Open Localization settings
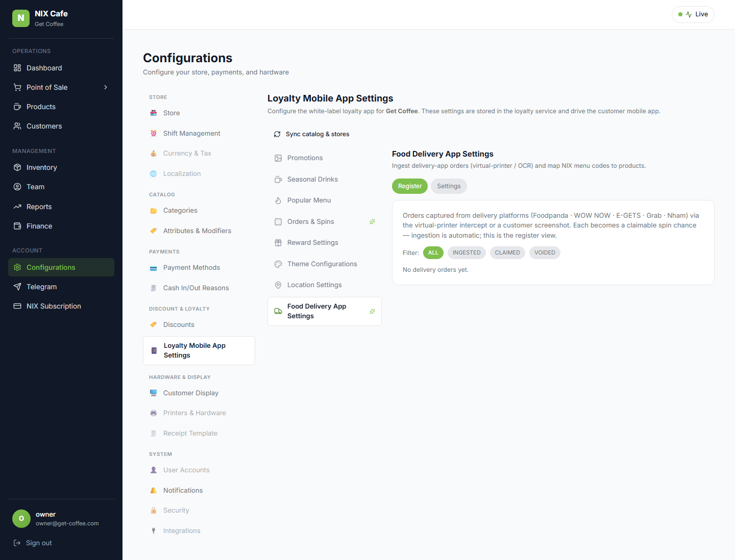The width and height of the screenshot is (735, 560). 199,174
